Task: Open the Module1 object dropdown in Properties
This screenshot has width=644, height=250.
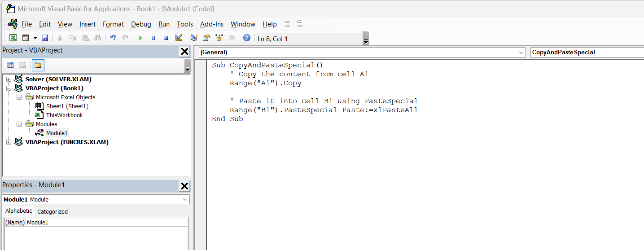Action: tap(186, 199)
